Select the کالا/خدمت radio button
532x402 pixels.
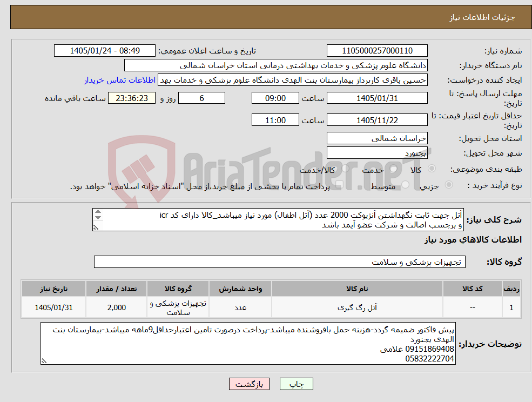click(x=345, y=169)
